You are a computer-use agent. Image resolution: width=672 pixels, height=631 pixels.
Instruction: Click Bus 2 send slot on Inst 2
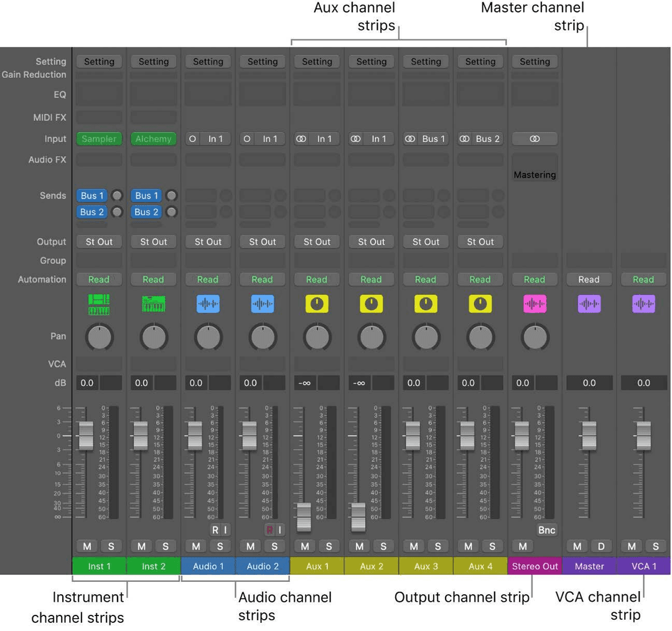[146, 212]
